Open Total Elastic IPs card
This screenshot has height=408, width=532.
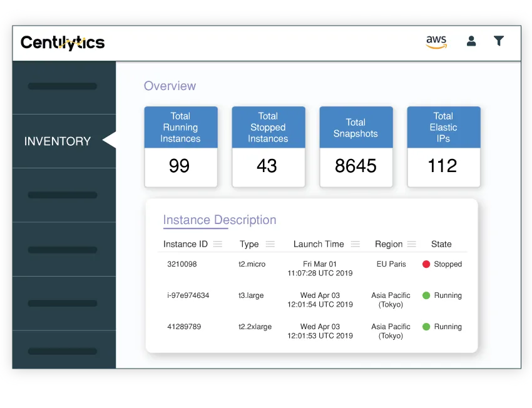(x=444, y=147)
